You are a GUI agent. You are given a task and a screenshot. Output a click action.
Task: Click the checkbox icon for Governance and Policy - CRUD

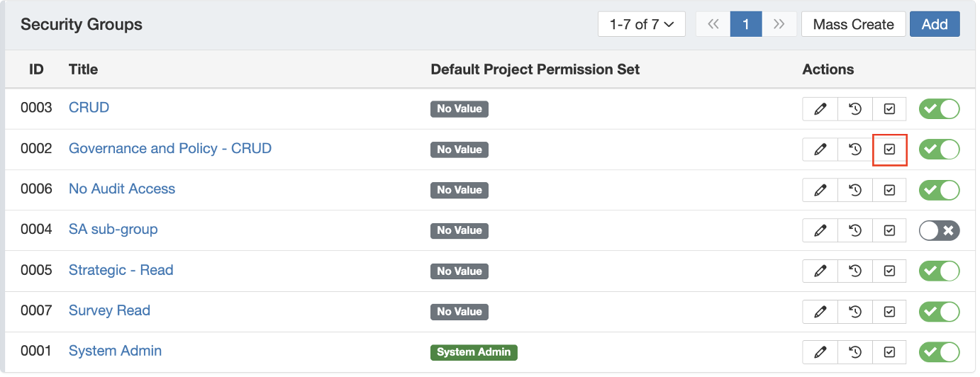click(890, 150)
